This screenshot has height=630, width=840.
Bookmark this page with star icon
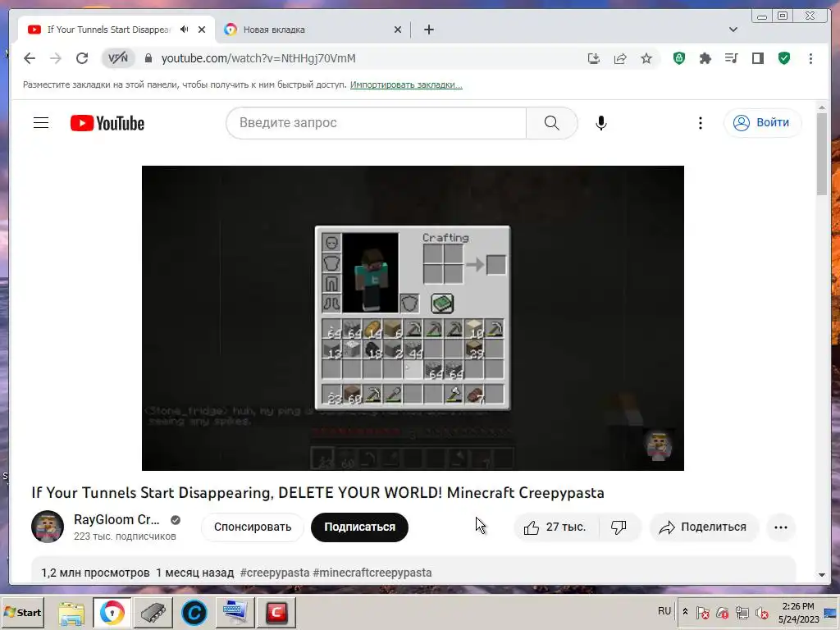coord(646,58)
